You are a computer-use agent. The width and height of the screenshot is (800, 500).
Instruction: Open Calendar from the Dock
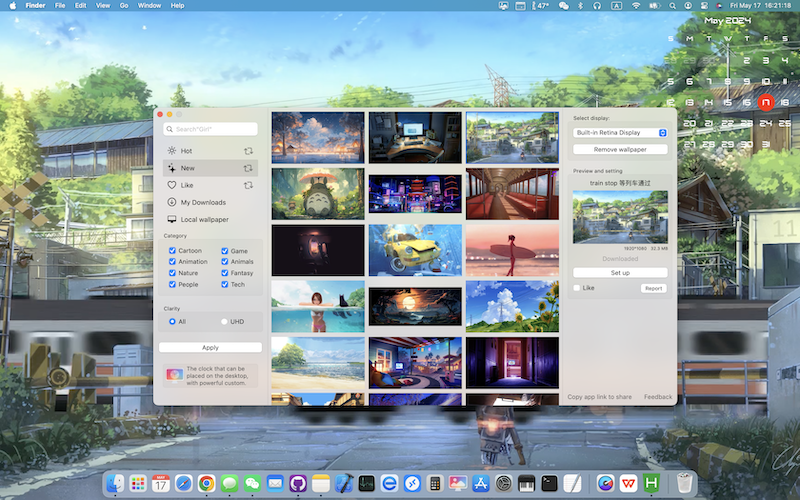[x=161, y=483]
